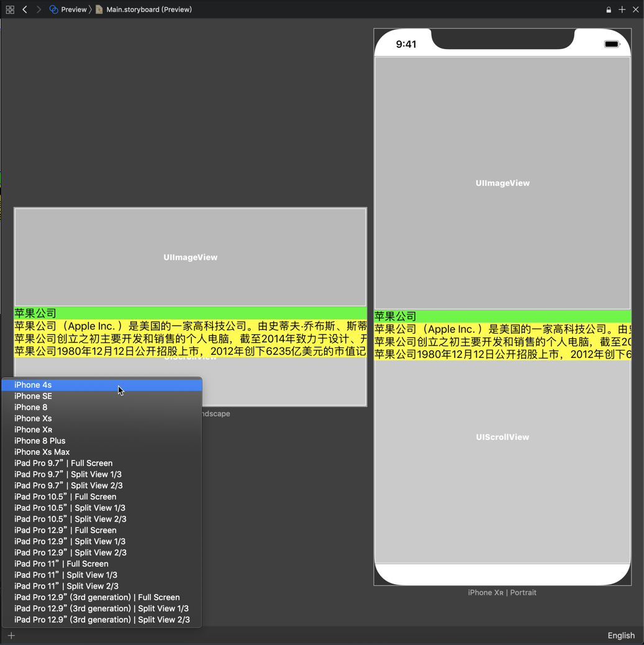644x645 pixels.
Task: Choose 12.9" 3rd generation Split View 2/3
Action: click(102, 620)
